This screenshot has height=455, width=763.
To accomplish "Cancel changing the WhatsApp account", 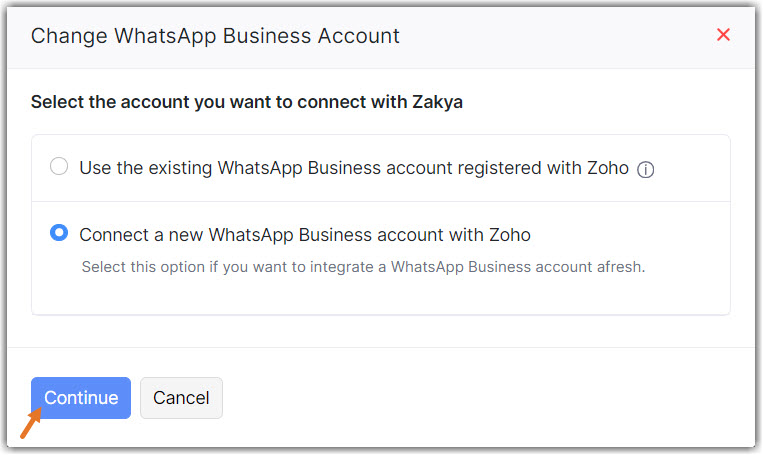I will tap(181, 398).
